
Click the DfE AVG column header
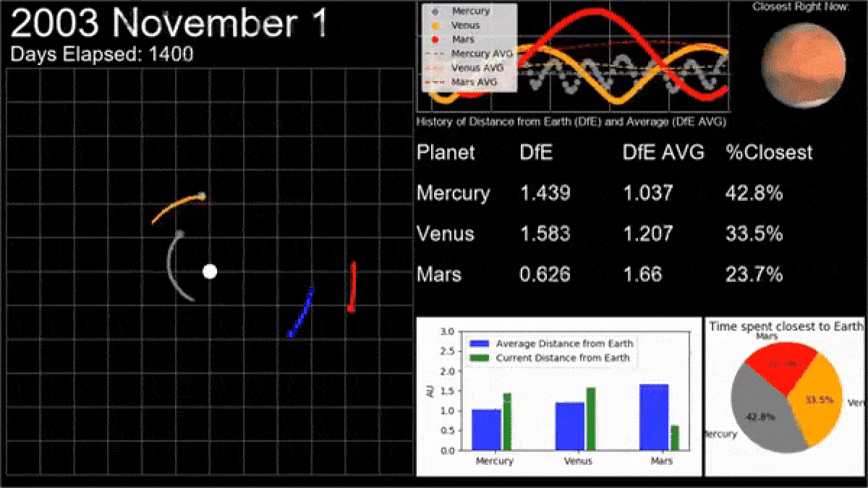[663, 153]
